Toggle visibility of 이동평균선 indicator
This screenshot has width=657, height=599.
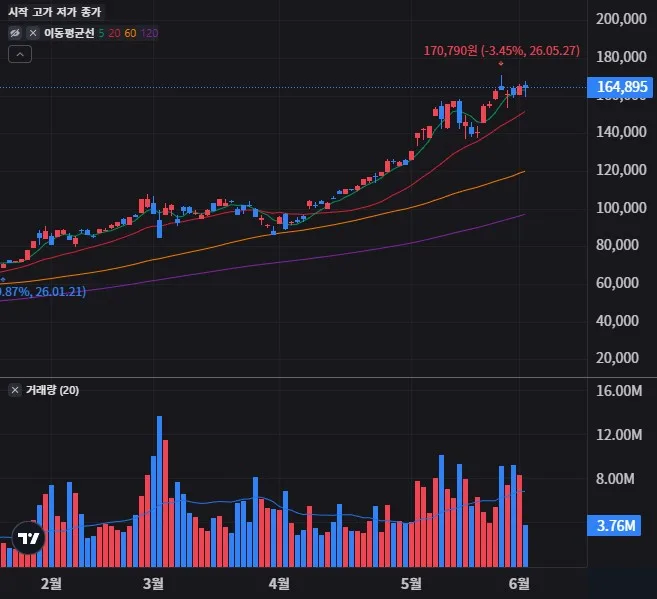click(15, 33)
